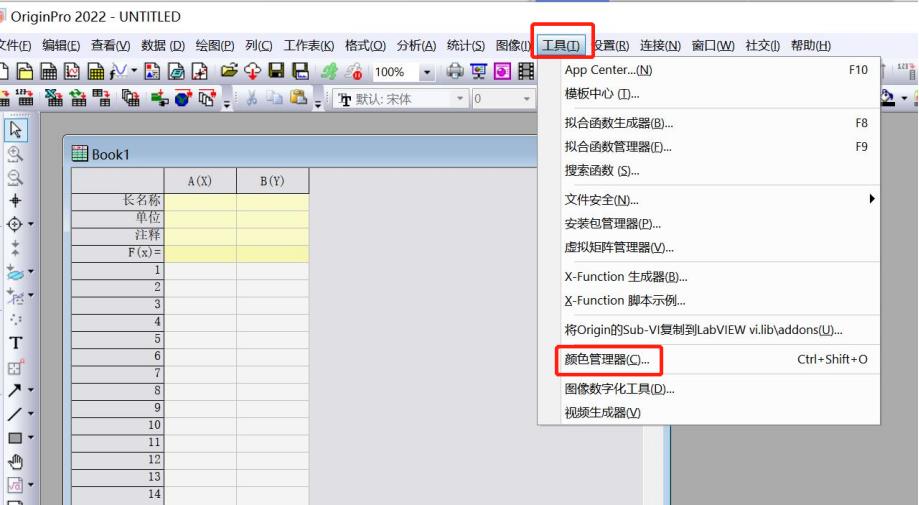Select column header A(X) in Book1
Viewport: 919px width, 505px height.
[x=200, y=181]
